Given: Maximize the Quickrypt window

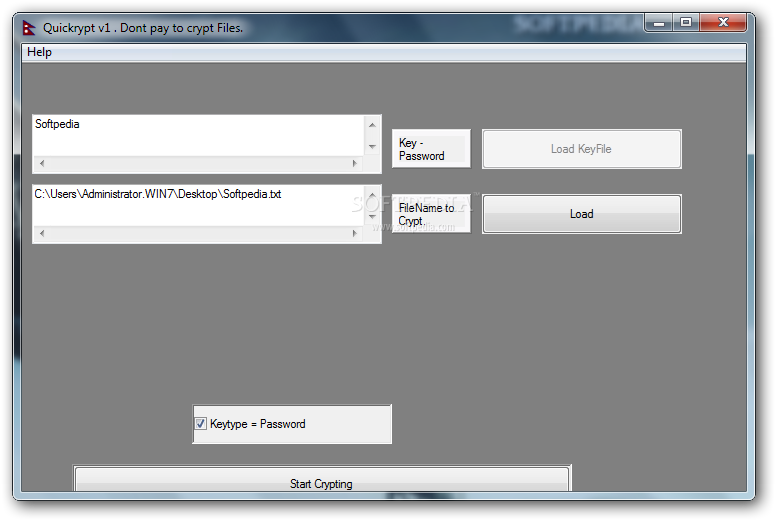Looking at the screenshot, I should (686, 22).
